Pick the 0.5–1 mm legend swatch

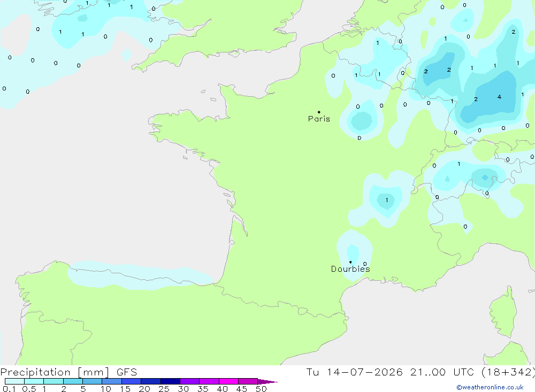click(x=34, y=381)
